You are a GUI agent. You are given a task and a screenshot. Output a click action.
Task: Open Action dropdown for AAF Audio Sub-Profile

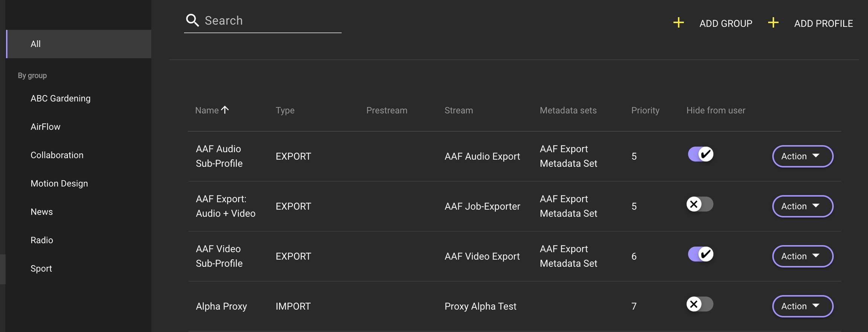click(802, 156)
